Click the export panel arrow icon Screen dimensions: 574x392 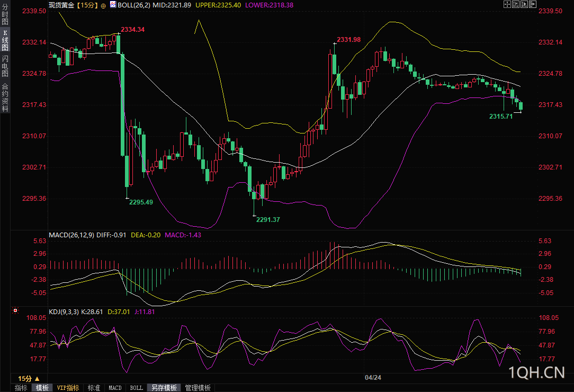click(533, 4)
